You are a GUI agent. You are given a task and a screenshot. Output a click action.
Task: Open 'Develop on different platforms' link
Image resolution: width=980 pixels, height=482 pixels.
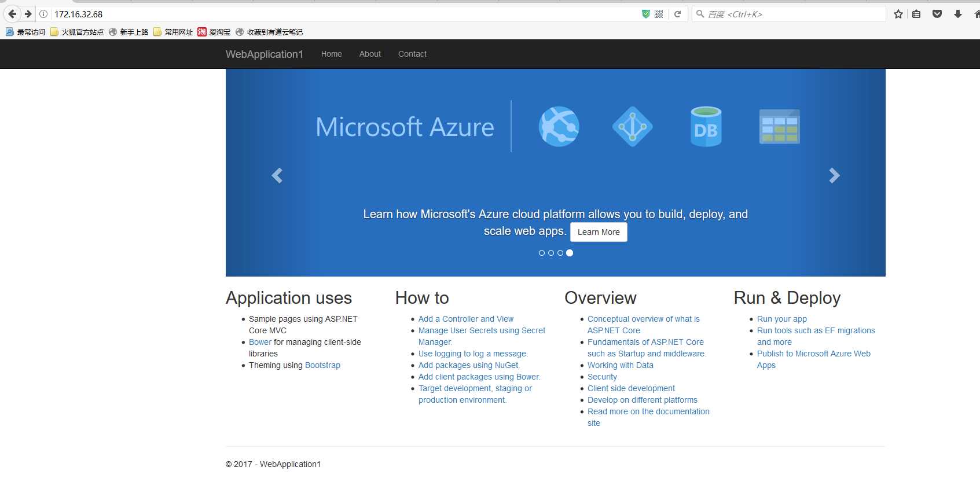pyautogui.click(x=643, y=400)
